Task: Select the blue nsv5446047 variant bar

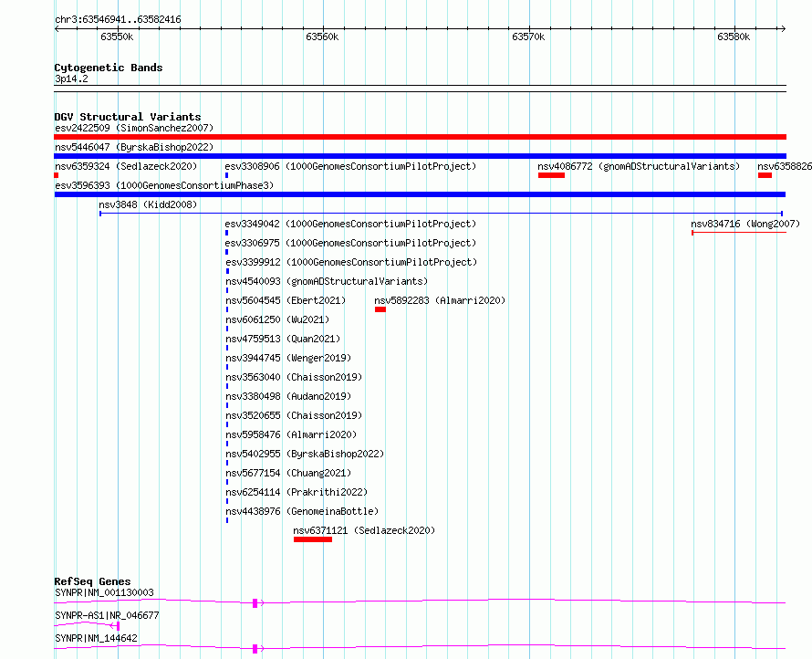Action: pyautogui.click(x=420, y=156)
